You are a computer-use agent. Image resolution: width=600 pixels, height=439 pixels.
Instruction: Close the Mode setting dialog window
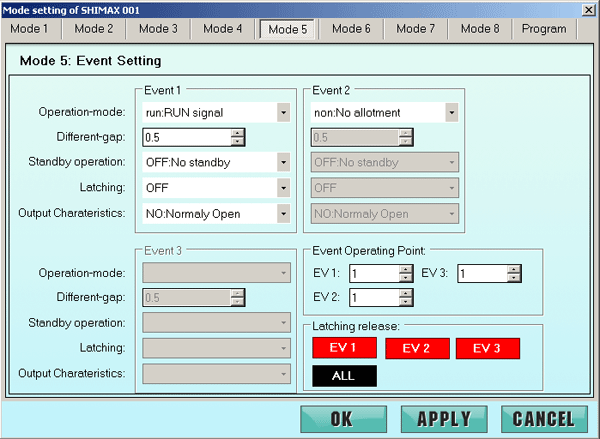(588, 9)
